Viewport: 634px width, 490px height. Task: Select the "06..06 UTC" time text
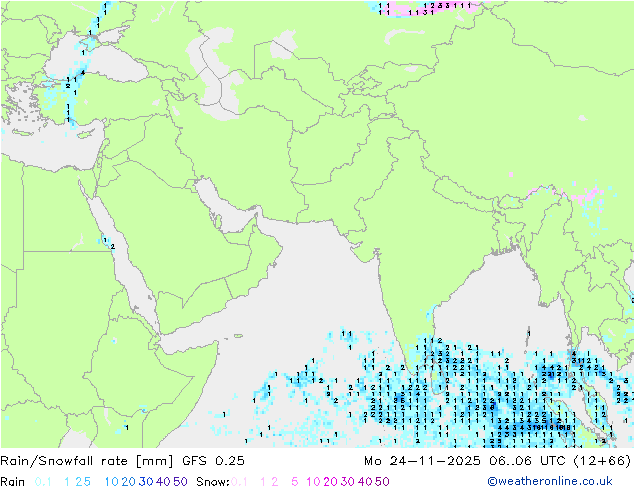point(526,461)
